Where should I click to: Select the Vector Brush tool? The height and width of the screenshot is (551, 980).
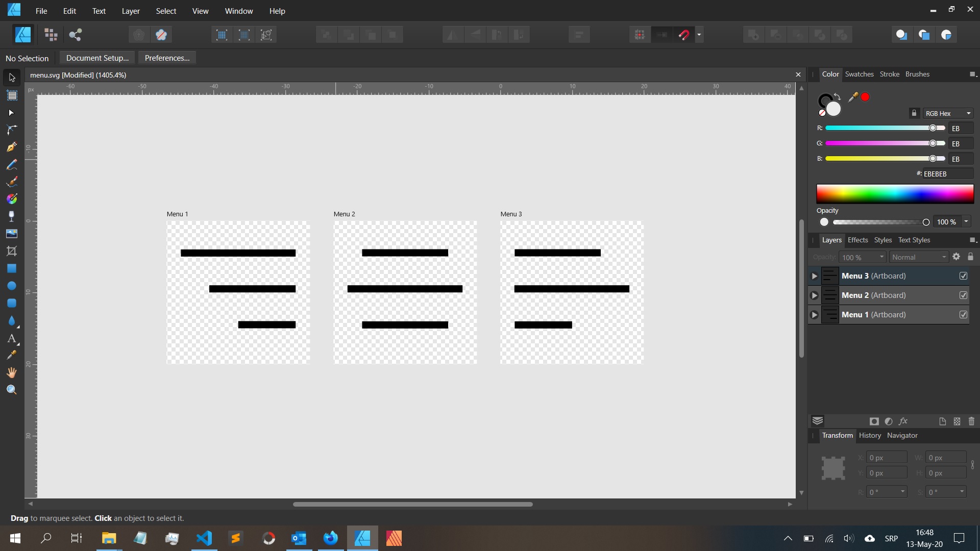pos(12,182)
